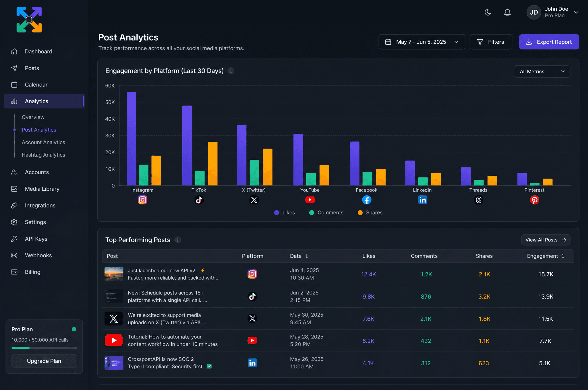
Task: Open SOC 2 post thumbnail
Action: (114, 363)
